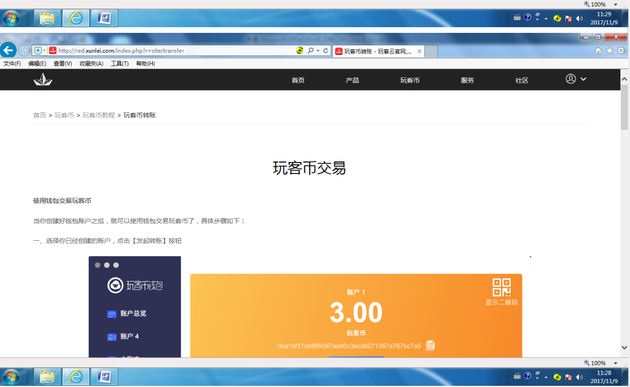630x387 pixels.
Task: Click the 首页 breadcrumb link
Action: pos(39,115)
